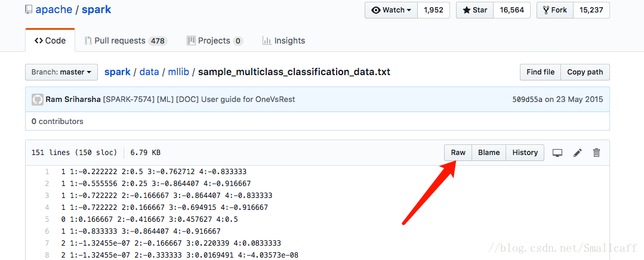Switch to the Pull requests tab
The width and height of the screenshot is (644, 260).
tap(126, 41)
